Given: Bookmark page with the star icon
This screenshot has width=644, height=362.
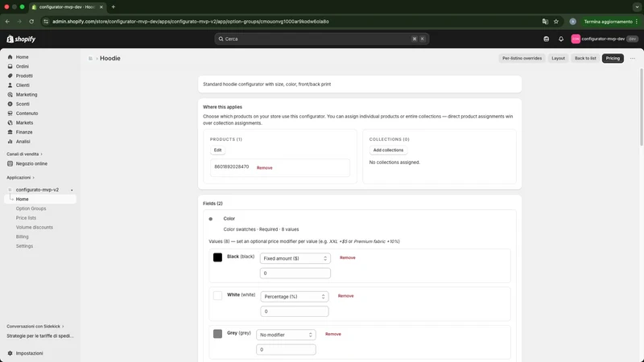Looking at the screenshot, I should point(556,22).
